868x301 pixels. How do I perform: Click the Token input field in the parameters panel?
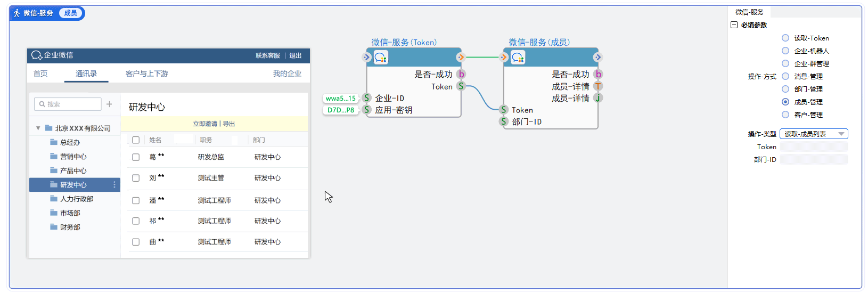pyautogui.click(x=813, y=147)
